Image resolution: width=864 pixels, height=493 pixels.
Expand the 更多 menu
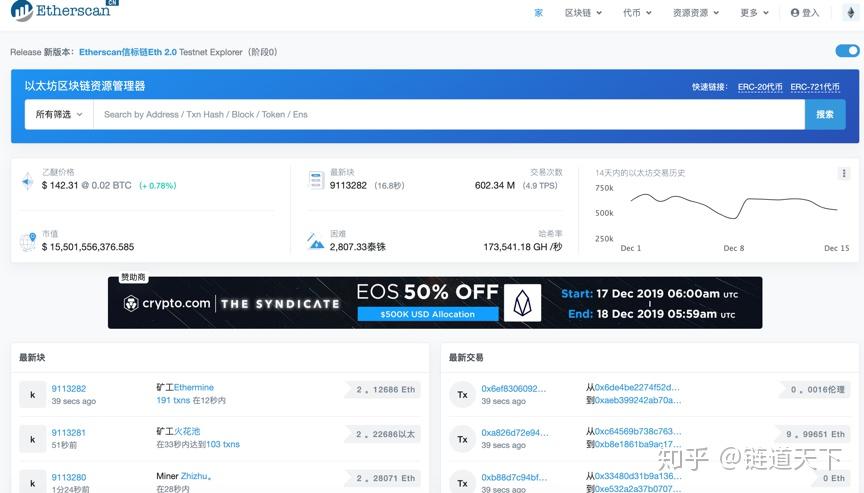[x=754, y=13]
